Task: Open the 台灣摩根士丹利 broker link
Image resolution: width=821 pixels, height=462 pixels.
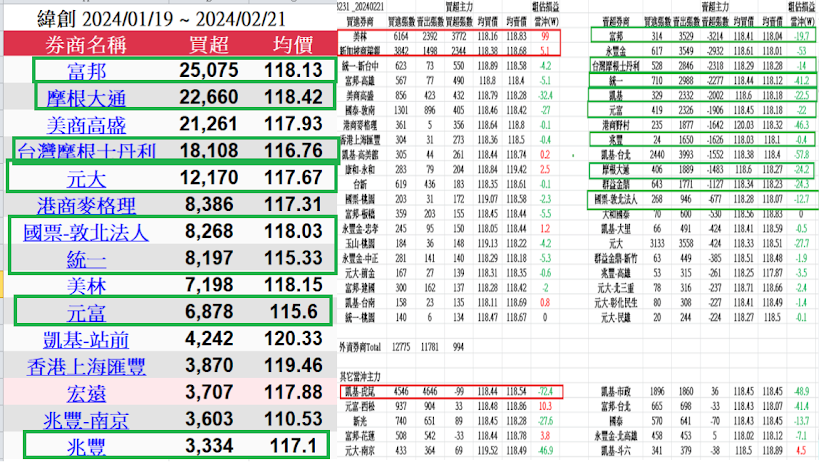Action: click(86, 151)
